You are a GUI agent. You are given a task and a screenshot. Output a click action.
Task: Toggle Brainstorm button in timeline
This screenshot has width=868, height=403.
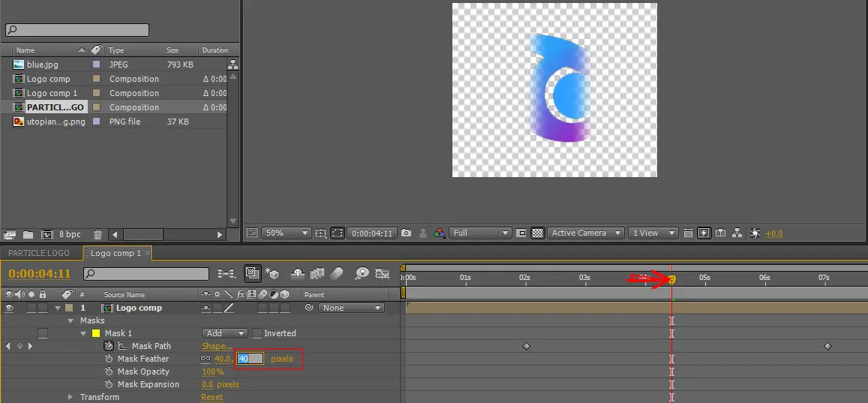click(362, 273)
